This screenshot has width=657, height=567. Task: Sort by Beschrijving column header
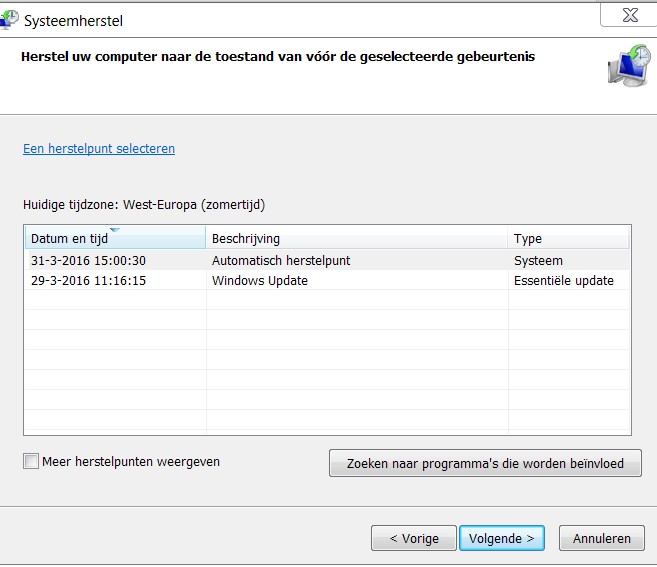coord(357,238)
